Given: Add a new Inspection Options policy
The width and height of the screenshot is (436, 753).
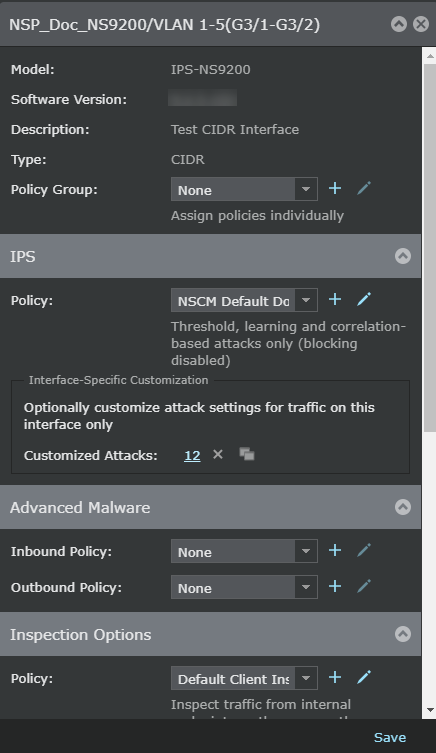Looking at the screenshot, I should (x=335, y=677).
